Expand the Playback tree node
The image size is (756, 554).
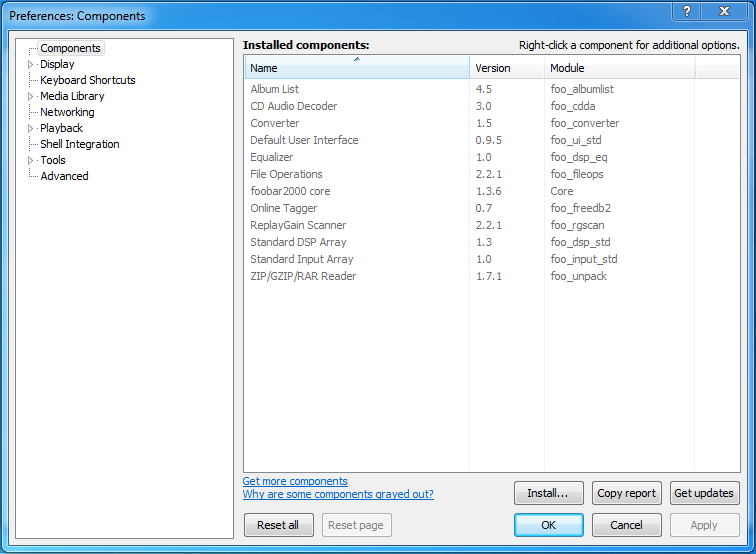click(x=30, y=128)
